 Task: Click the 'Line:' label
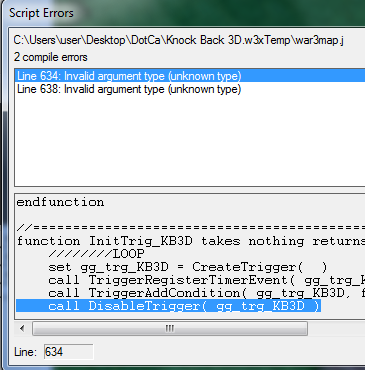(25, 352)
